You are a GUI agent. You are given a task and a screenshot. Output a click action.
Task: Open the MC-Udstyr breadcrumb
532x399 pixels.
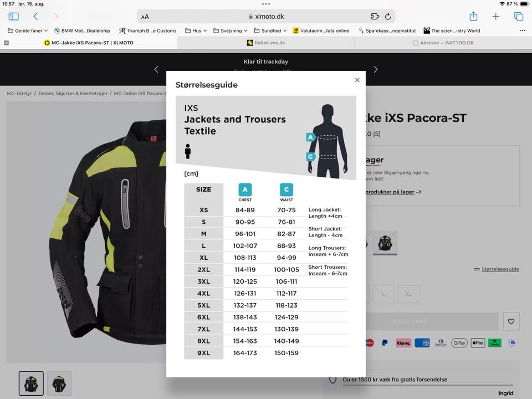click(19, 93)
